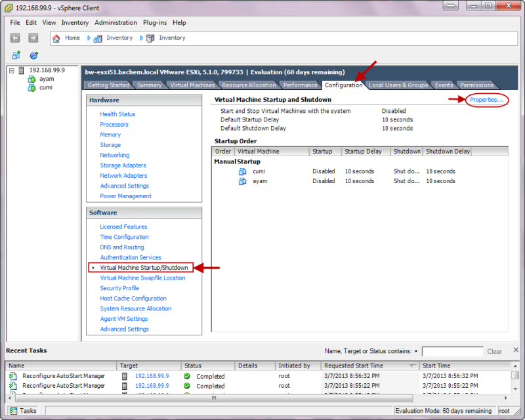Open the Agent VM Settings link
This screenshot has width=525, height=420.
point(124,319)
